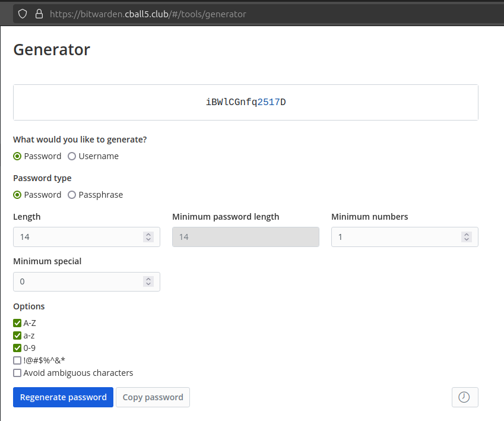The image size is (504, 421).
Task: Click the Generator page heading
Action: (52, 50)
